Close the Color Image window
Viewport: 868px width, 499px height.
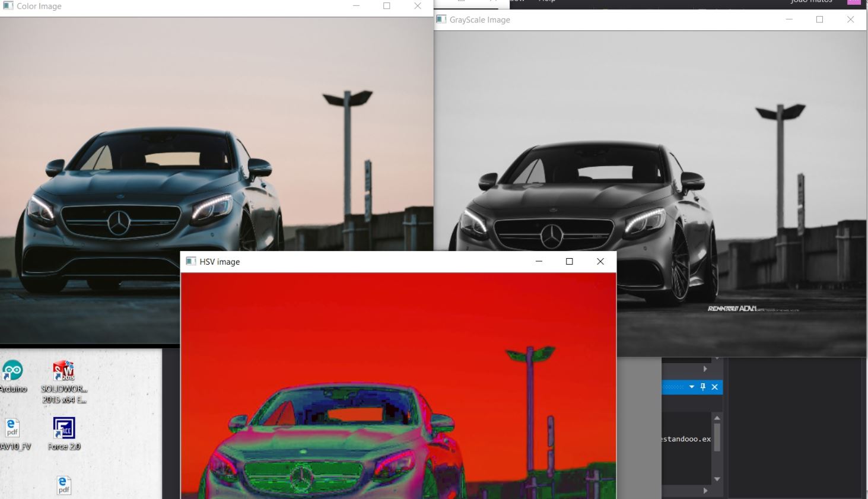coord(418,6)
